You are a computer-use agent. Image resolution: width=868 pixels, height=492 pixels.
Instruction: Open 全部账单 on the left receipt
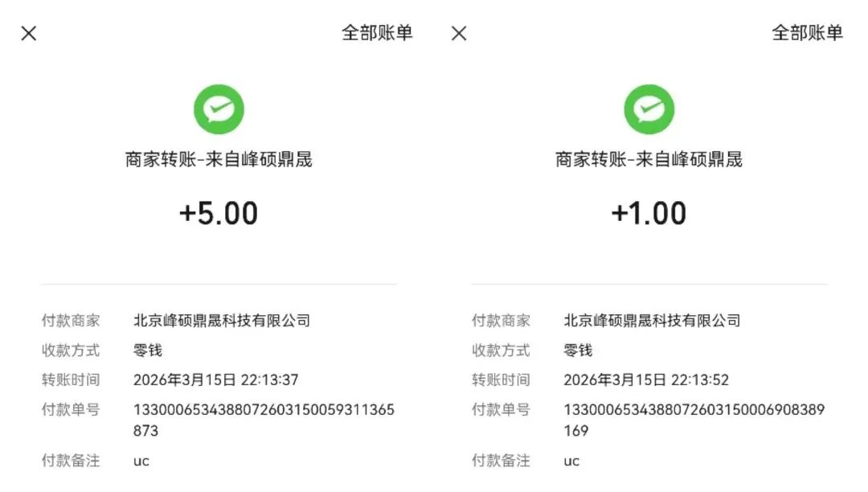tap(377, 33)
